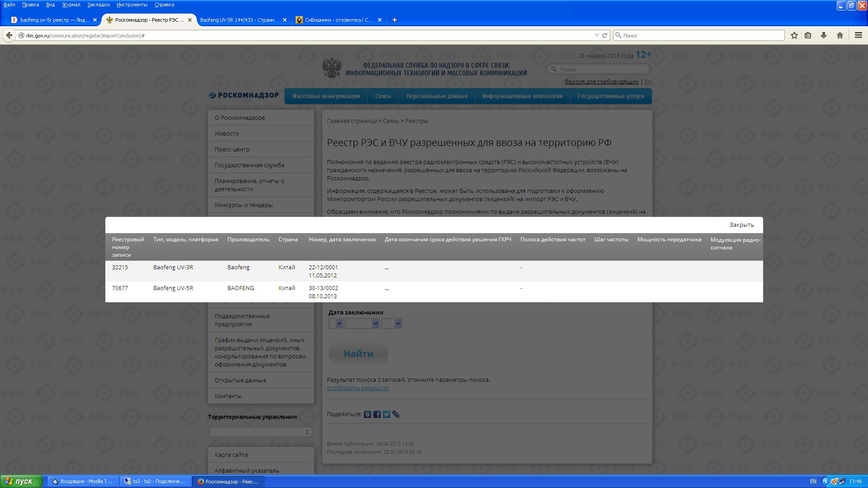Open the day dropdown under Дата заключения

(336, 324)
